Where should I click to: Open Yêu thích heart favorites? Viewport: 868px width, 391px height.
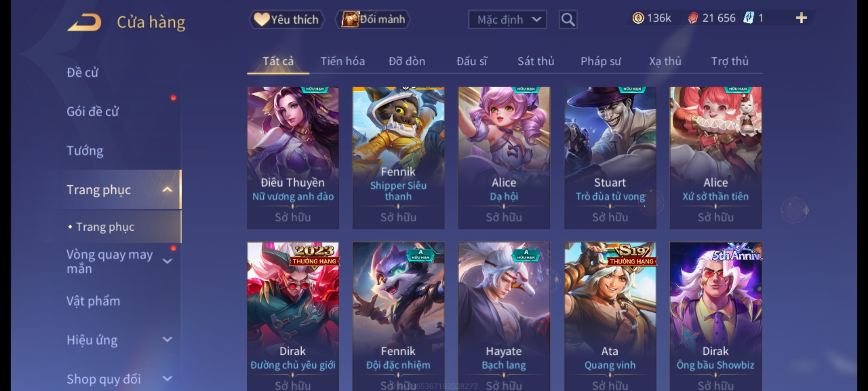coord(286,20)
